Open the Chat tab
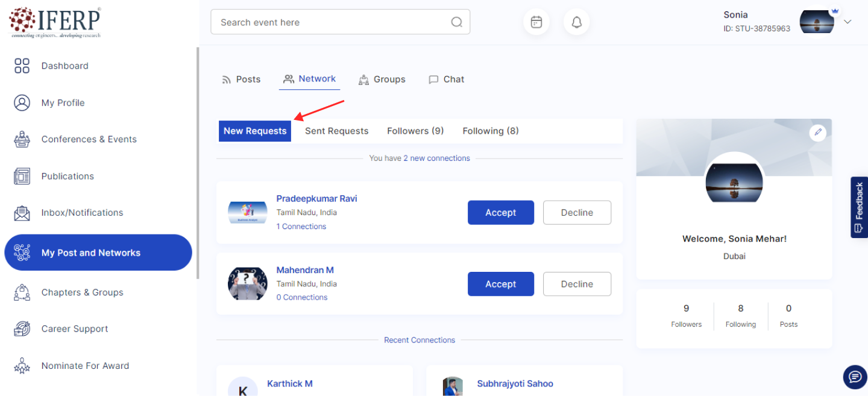The height and width of the screenshot is (396, 868). pyautogui.click(x=446, y=80)
